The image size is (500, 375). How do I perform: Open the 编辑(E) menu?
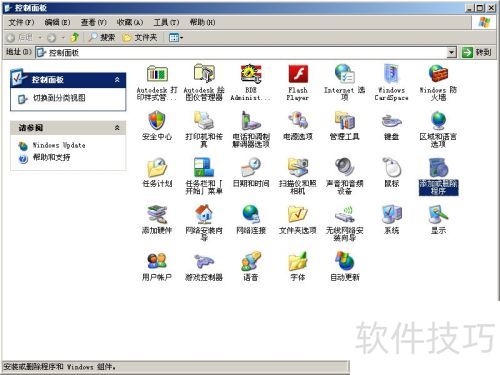57,22
